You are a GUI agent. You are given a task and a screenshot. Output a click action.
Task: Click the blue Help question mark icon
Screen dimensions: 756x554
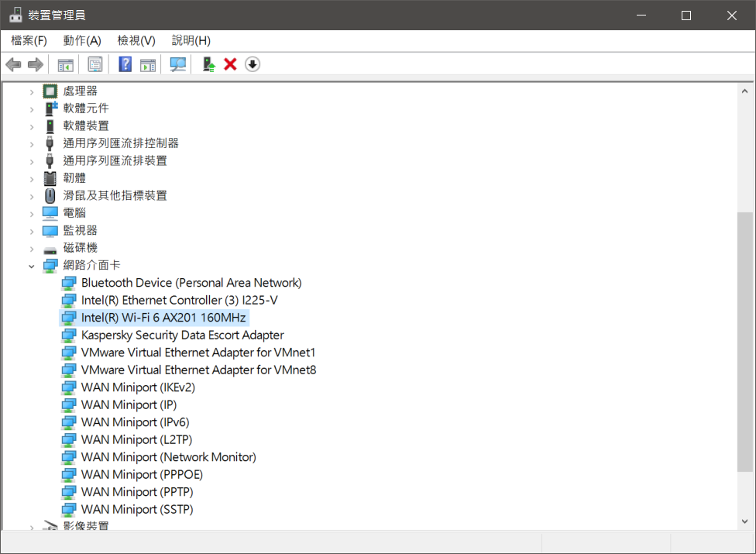pyautogui.click(x=125, y=64)
